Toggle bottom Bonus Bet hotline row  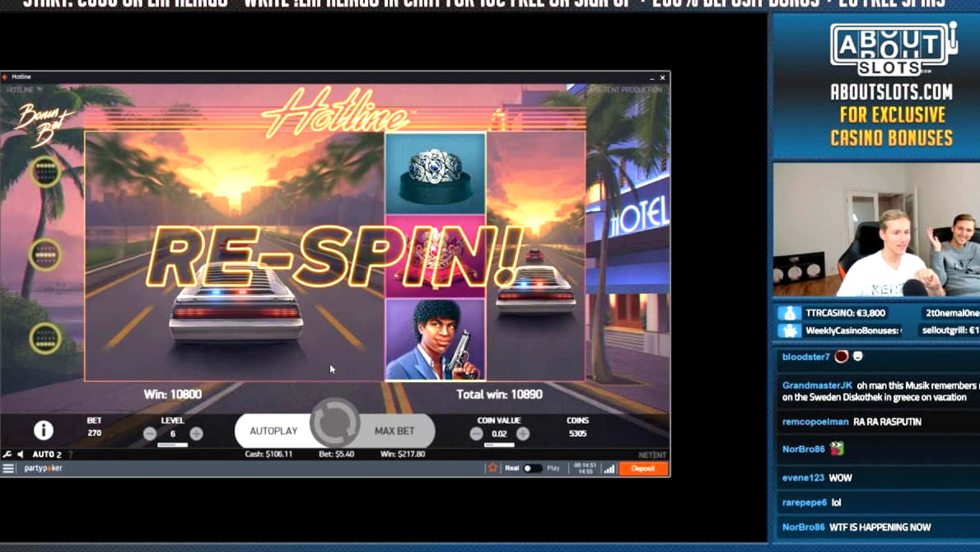(x=45, y=338)
